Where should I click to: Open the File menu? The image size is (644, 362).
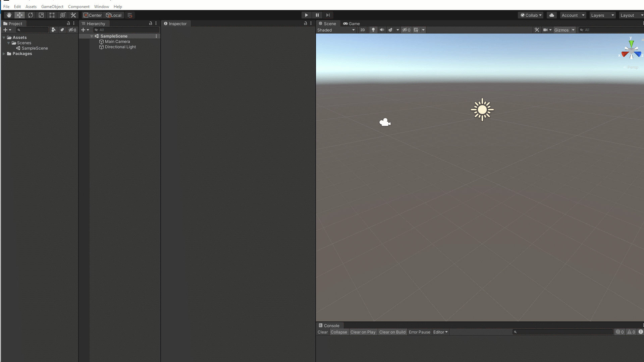click(x=6, y=6)
